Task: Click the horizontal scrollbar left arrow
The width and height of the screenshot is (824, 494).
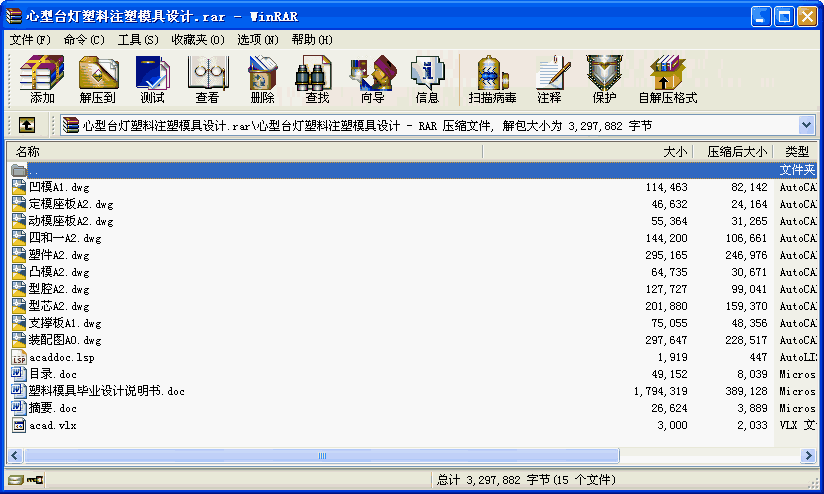Action: click(x=15, y=456)
